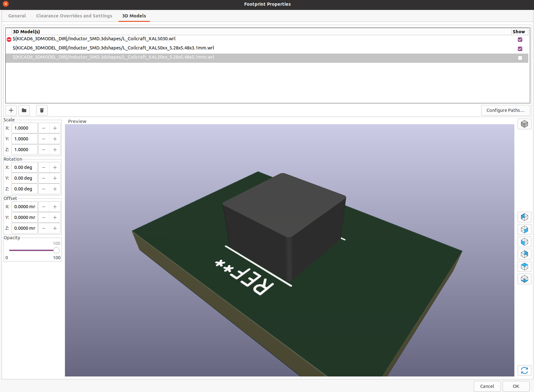Select view icon with bottom face highlighted

tap(524, 279)
